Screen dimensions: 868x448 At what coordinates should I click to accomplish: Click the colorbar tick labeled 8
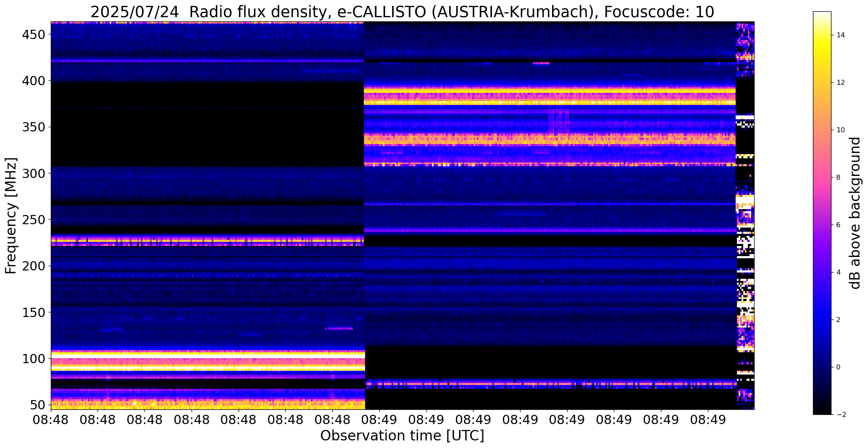point(839,178)
